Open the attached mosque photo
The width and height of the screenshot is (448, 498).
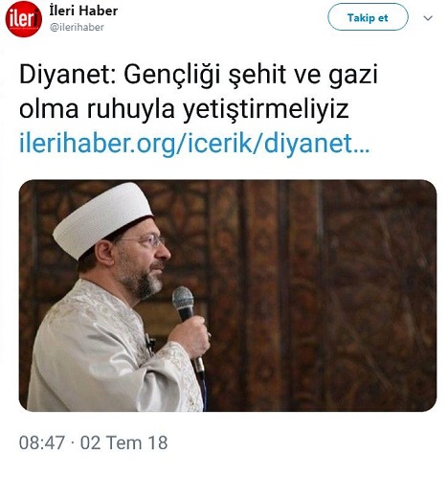(228, 295)
